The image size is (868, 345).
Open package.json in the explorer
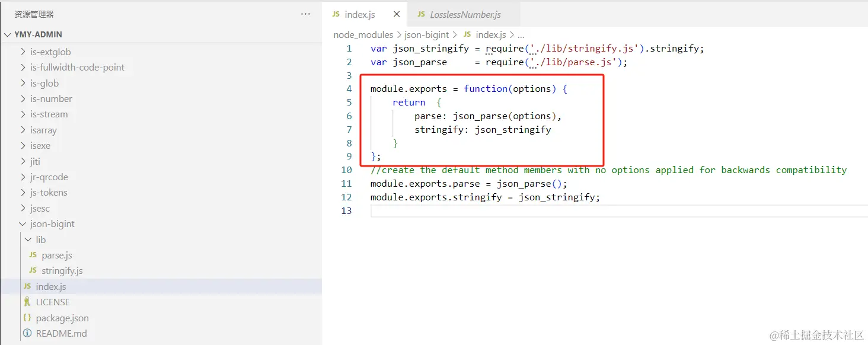point(62,318)
